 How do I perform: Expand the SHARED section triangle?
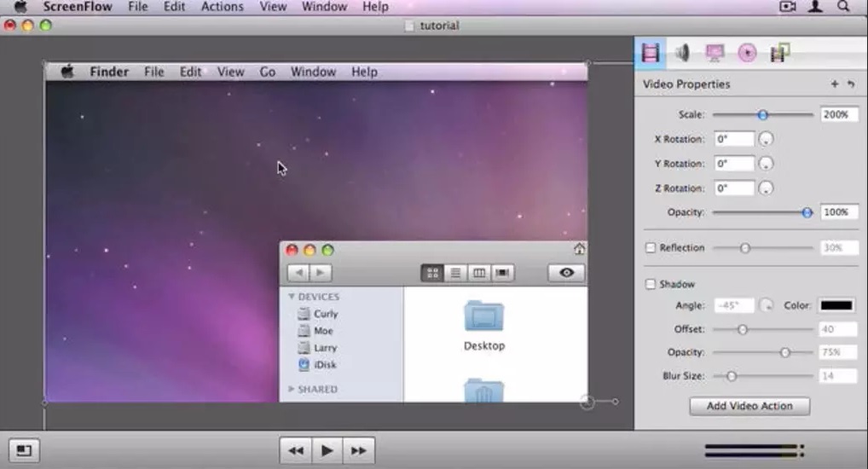(291, 389)
